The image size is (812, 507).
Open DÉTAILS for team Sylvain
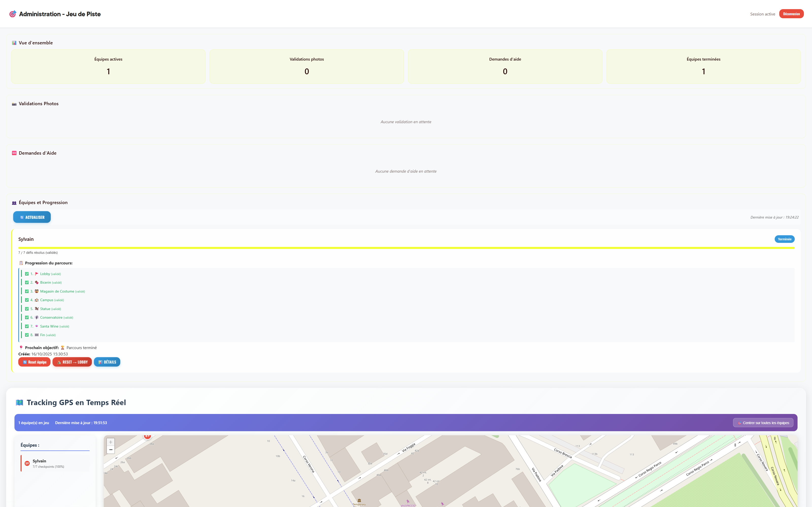(x=107, y=362)
